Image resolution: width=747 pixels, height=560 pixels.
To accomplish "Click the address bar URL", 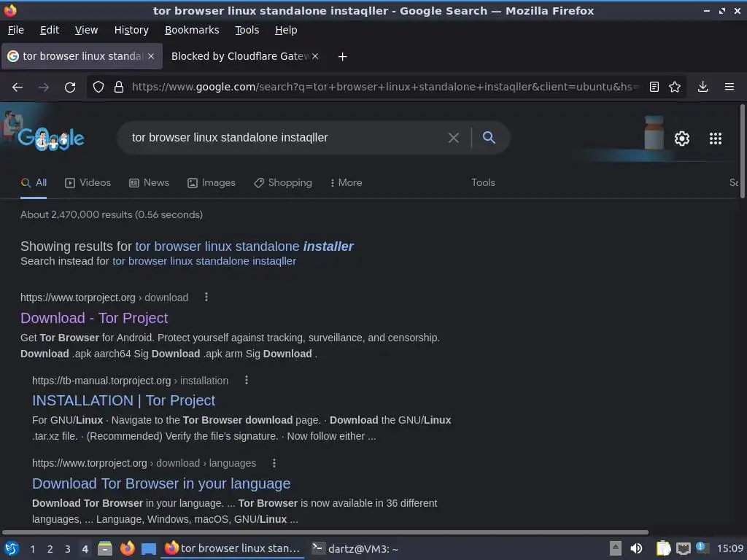I will point(384,87).
